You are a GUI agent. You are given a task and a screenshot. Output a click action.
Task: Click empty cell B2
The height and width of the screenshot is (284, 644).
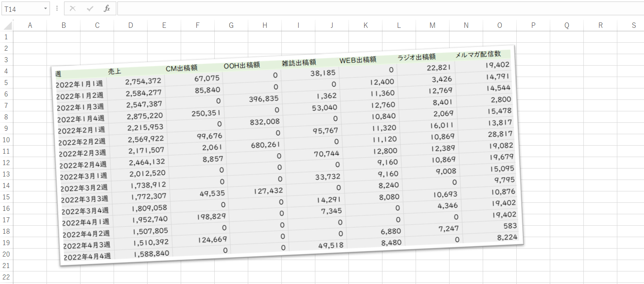click(x=63, y=48)
